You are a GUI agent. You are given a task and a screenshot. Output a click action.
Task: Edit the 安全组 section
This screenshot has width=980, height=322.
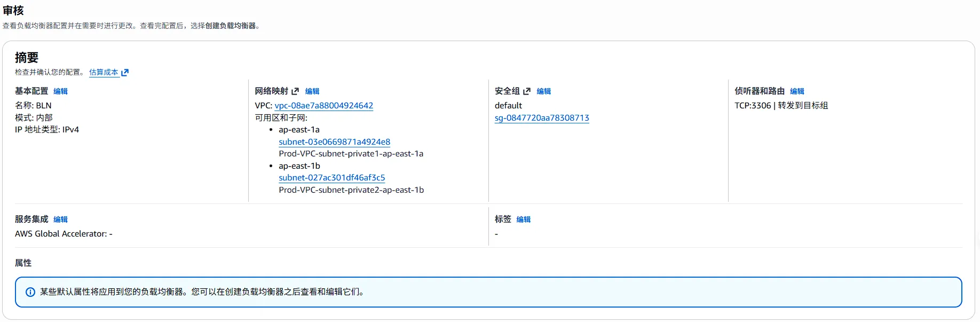[x=544, y=91]
